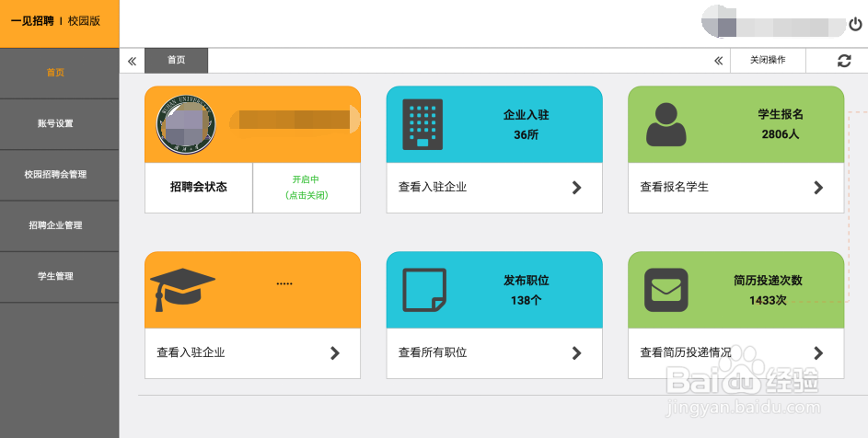Toggle recruitment status 开启中 (点击关闭)

tap(307, 187)
